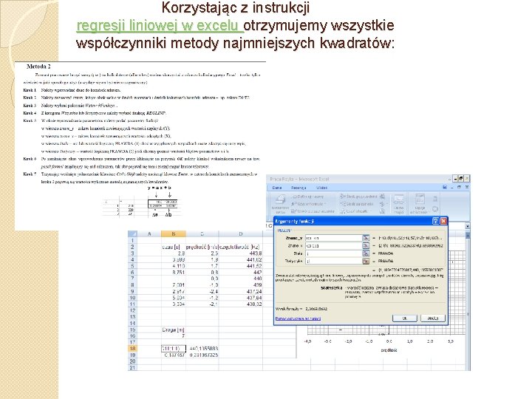Click cell containing 0,231967325
532x399 pixels.
point(202,355)
